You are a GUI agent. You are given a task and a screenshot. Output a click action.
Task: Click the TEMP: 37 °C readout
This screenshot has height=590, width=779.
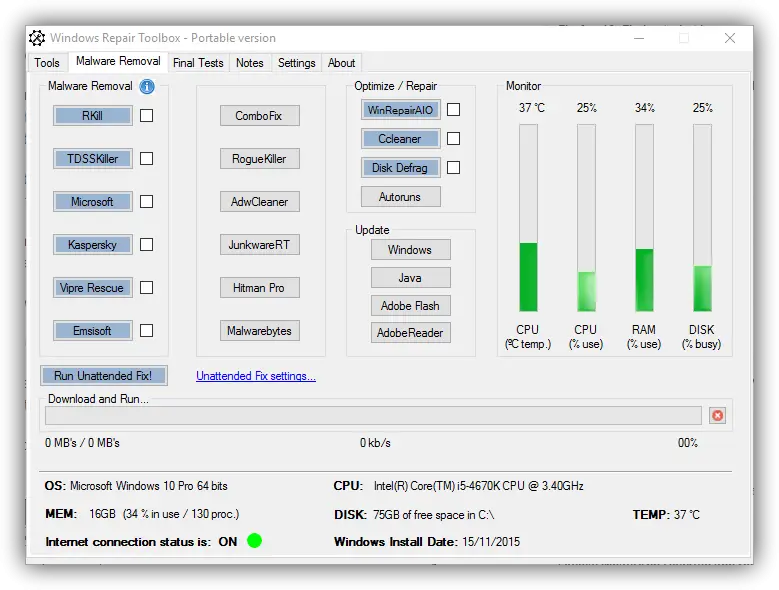pyautogui.click(x=666, y=515)
